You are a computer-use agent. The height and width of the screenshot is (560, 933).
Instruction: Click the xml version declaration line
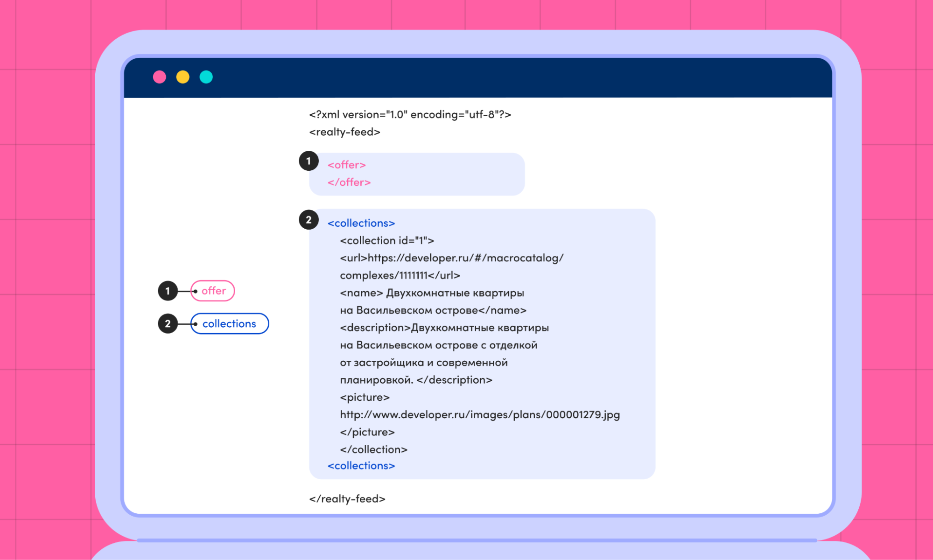tap(410, 114)
